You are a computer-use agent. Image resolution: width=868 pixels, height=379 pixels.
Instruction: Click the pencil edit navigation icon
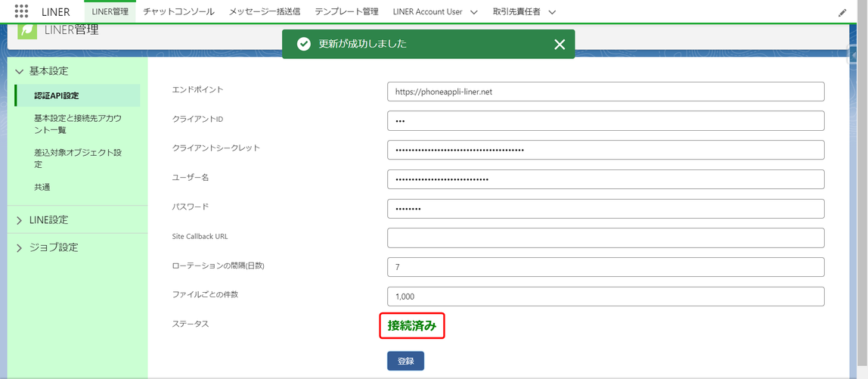tap(842, 12)
